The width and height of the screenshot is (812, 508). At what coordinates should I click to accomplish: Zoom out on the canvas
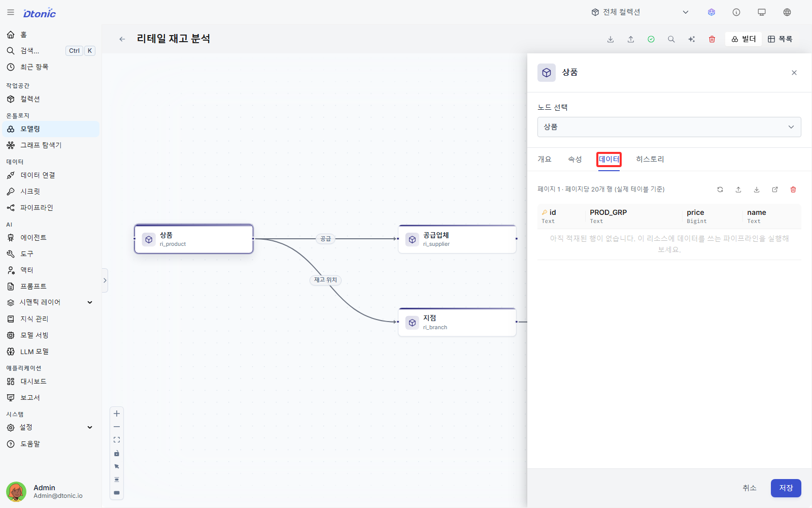pyautogui.click(x=117, y=427)
